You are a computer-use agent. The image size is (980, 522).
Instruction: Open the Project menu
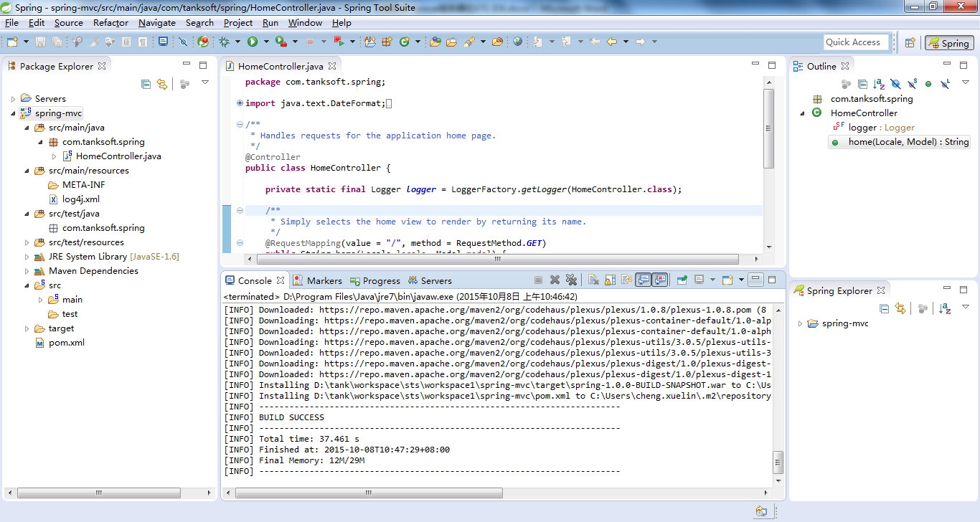coord(238,23)
